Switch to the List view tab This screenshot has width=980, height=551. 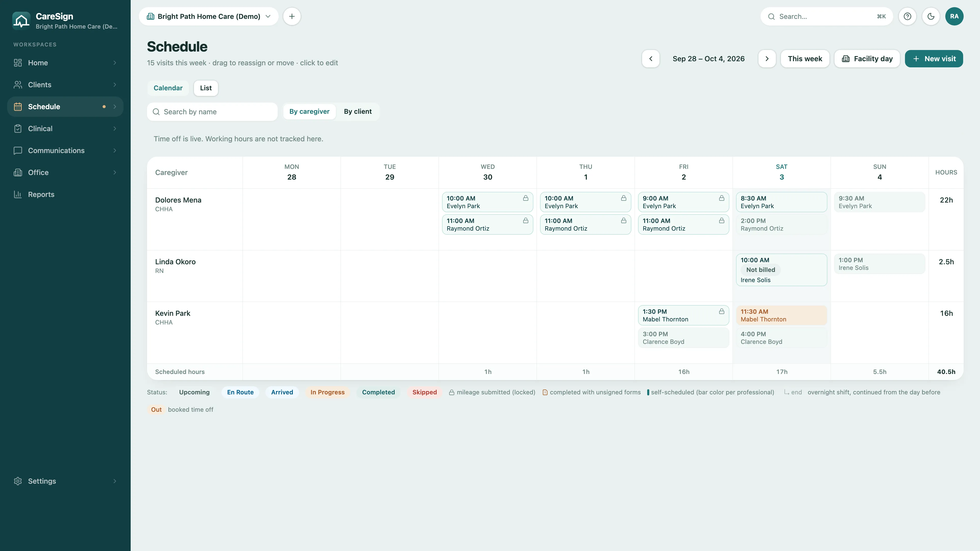(206, 88)
